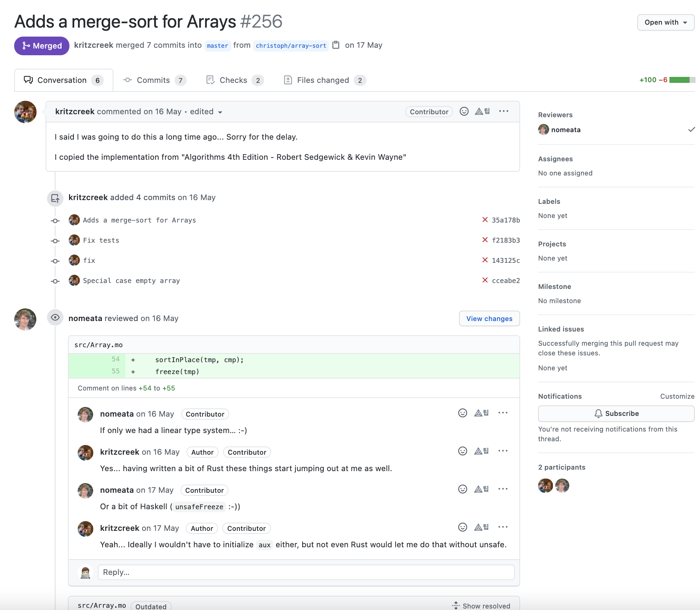The height and width of the screenshot is (610, 700).
Task: Add emoji reaction to kritzcreek's first comment
Action: coord(464,111)
